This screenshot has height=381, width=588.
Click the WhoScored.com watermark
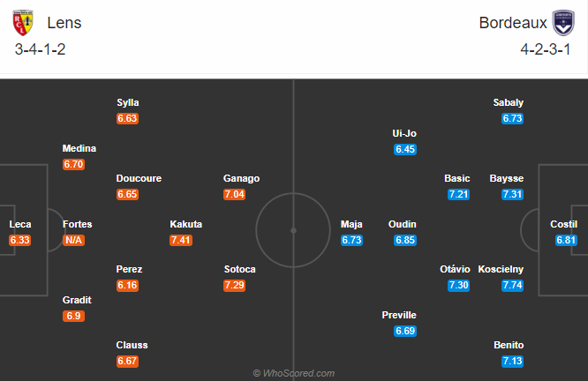[293, 373]
